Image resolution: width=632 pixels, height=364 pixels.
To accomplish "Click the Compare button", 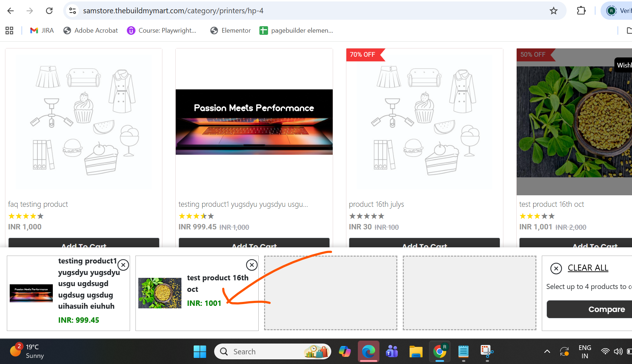I will 589,309.
